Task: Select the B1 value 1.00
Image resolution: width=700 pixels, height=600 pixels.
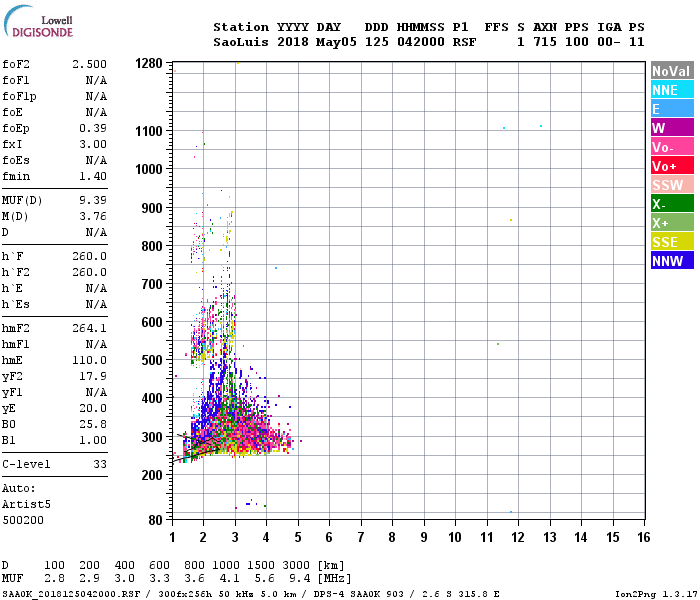Action: coord(93,440)
